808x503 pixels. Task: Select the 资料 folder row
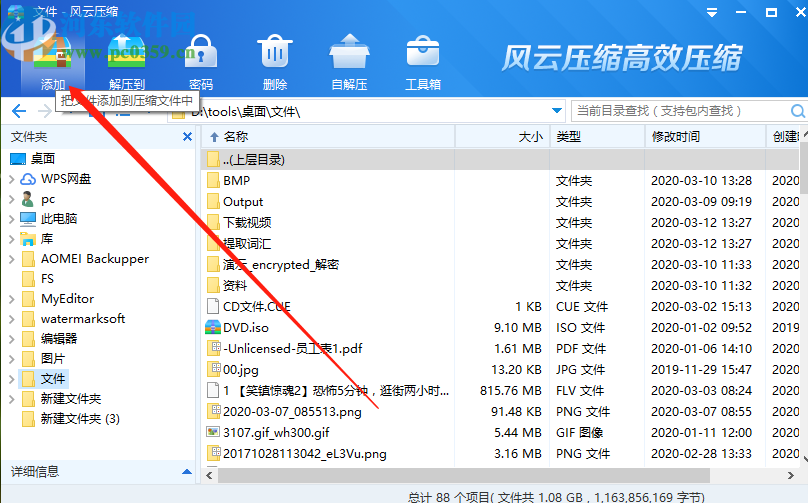[500, 286]
